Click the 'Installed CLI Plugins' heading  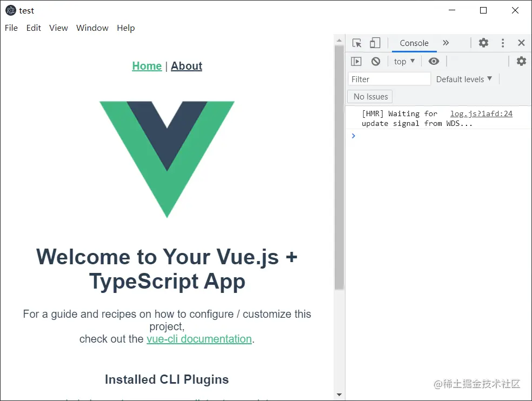(x=167, y=379)
